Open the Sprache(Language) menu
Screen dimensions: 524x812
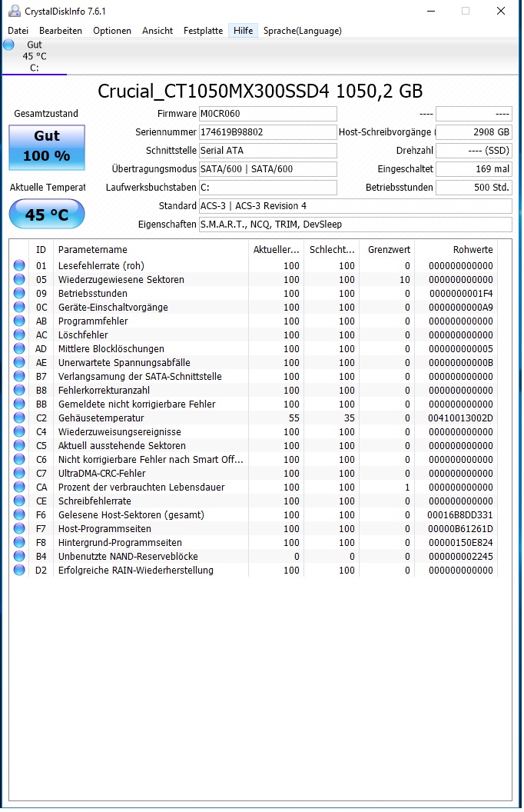(x=303, y=31)
